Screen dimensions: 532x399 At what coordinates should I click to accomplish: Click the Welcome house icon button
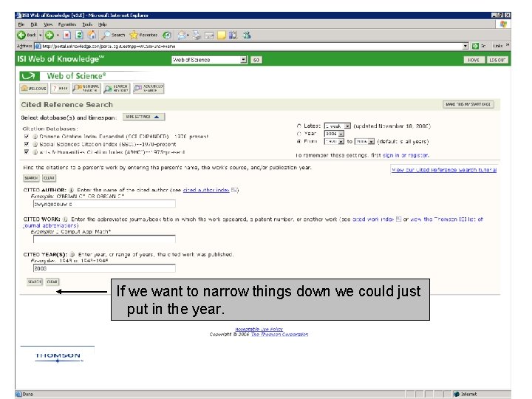point(33,88)
